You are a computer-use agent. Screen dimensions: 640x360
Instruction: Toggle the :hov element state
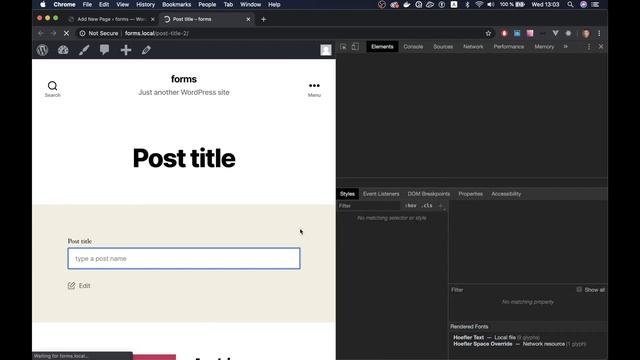pyautogui.click(x=411, y=206)
